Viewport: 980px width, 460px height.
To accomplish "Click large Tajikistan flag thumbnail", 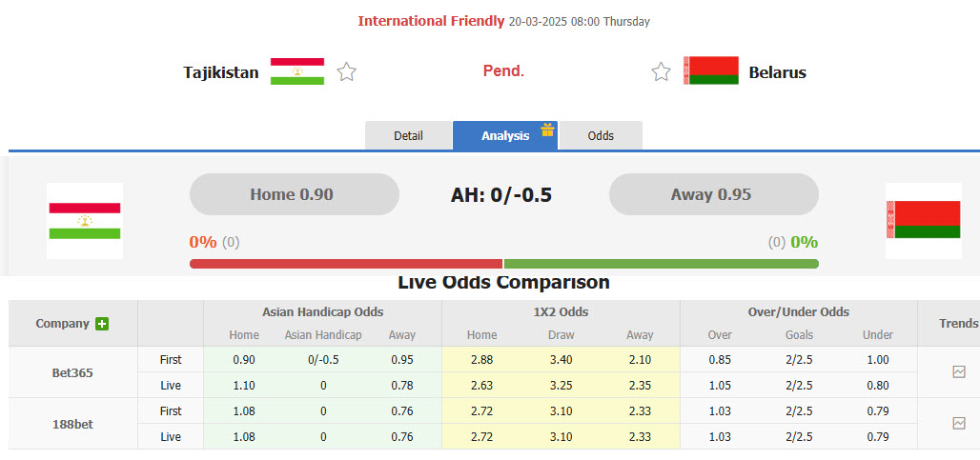I will pos(85,221).
